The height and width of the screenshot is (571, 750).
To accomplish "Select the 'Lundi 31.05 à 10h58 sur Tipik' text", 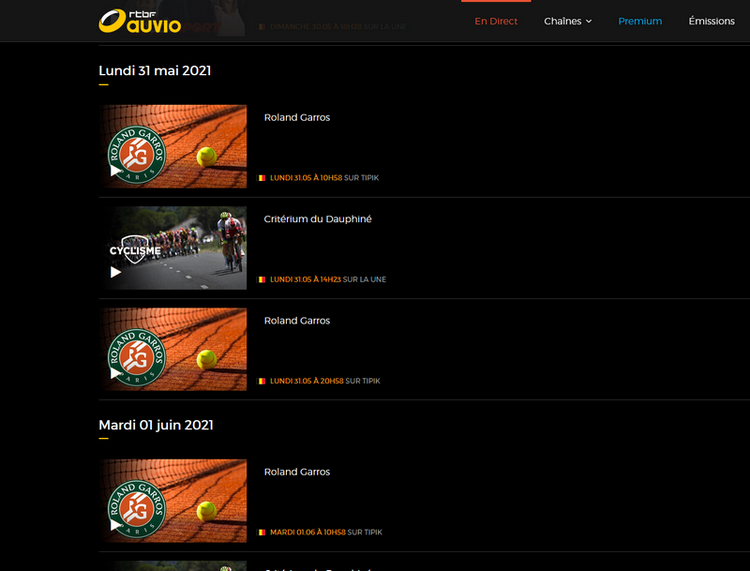I will [324, 178].
